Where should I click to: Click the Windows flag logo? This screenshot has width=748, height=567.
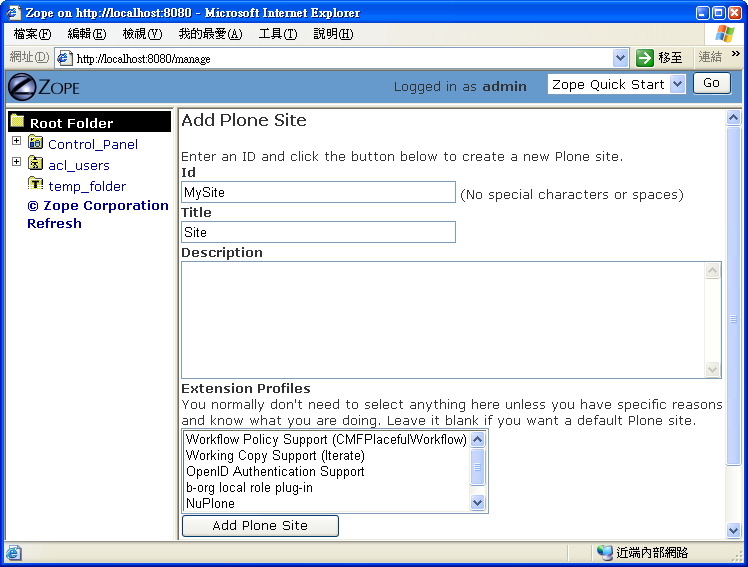725,34
